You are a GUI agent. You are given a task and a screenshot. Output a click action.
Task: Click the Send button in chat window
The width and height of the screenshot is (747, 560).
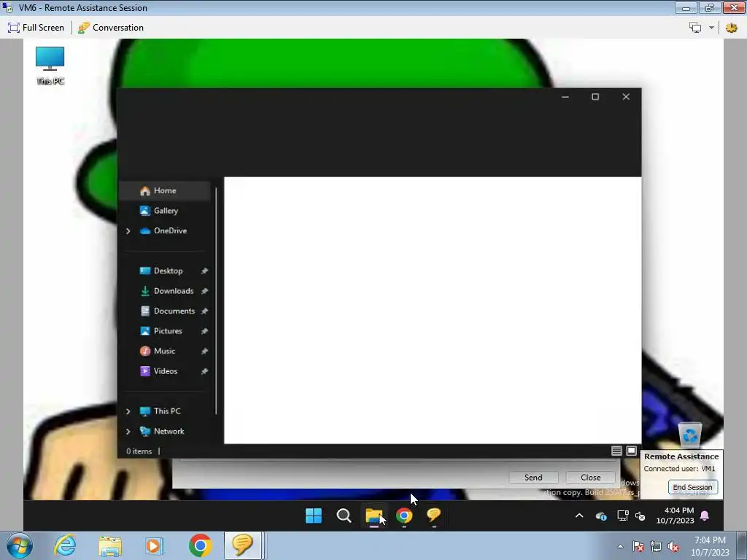533,477
